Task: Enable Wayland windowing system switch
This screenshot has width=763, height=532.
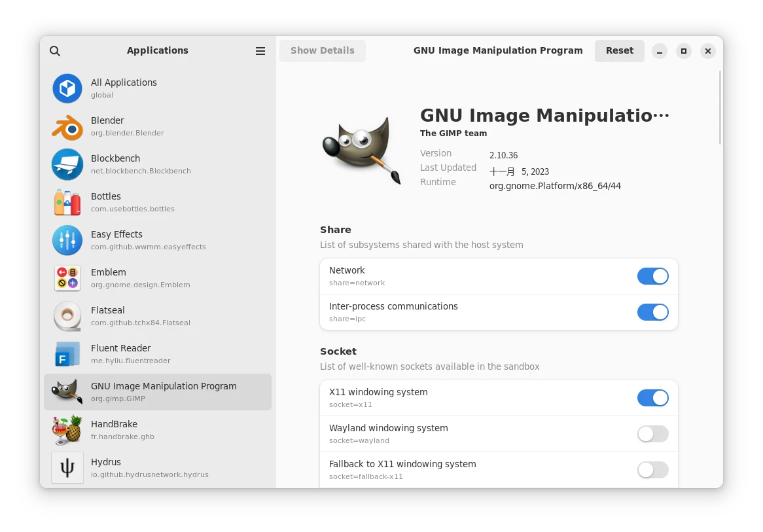Action: pos(652,434)
